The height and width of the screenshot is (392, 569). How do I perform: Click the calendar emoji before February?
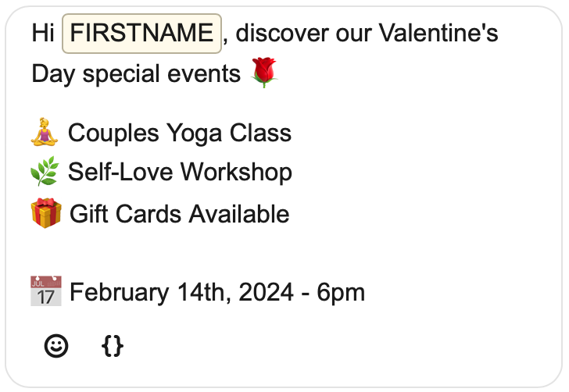pos(46,290)
